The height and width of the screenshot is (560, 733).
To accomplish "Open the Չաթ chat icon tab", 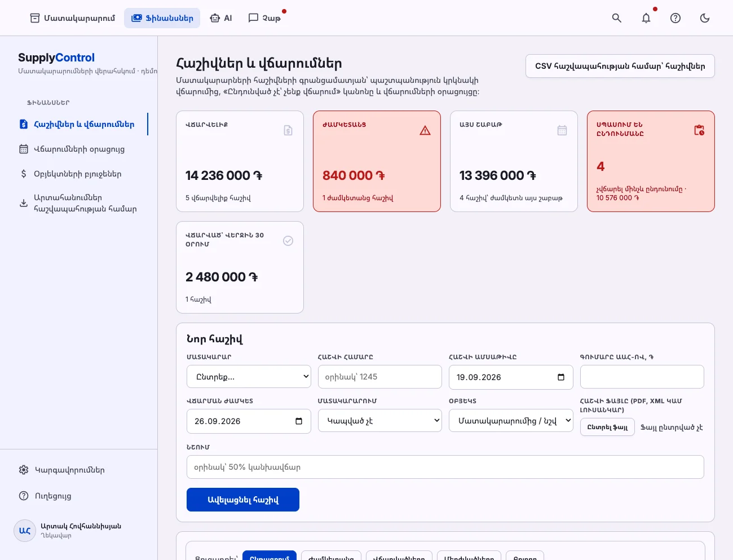I will click(x=264, y=18).
